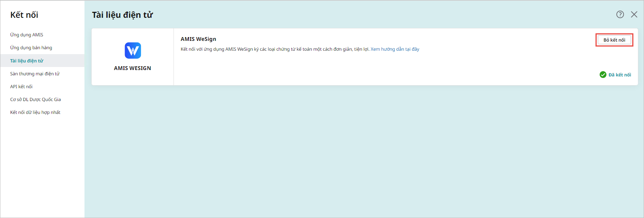Select Kết nối dữ liệu hợp nhất
Viewport: 644px width, 218px height.
(35, 112)
